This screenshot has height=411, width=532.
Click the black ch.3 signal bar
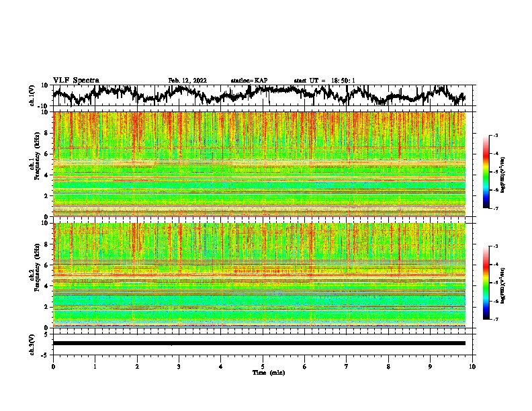(259, 343)
